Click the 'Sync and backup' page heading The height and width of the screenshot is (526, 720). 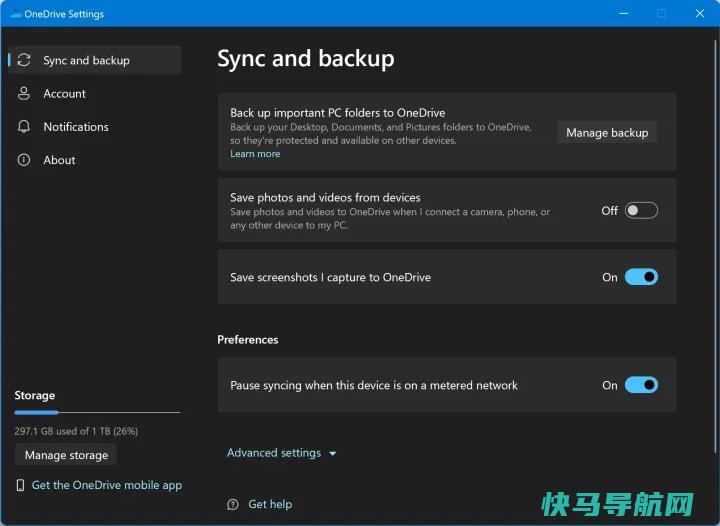pyautogui.click(x=306, y=59)
